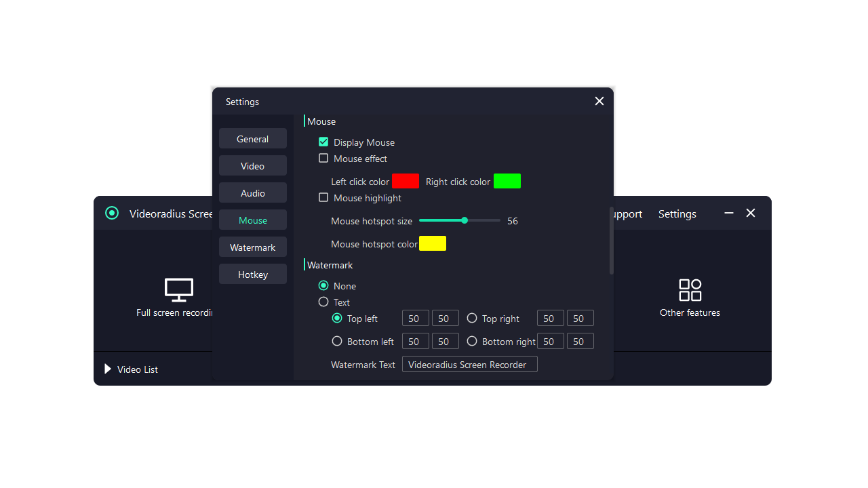
Task: Open Settings in the main window header
Action: pos(677,213)
